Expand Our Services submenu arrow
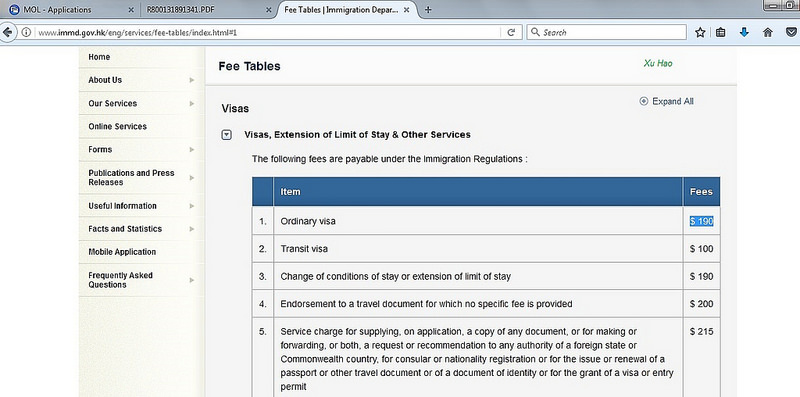Image resolution: width=800 pixels, height=397 pixels. click(192, 104)
